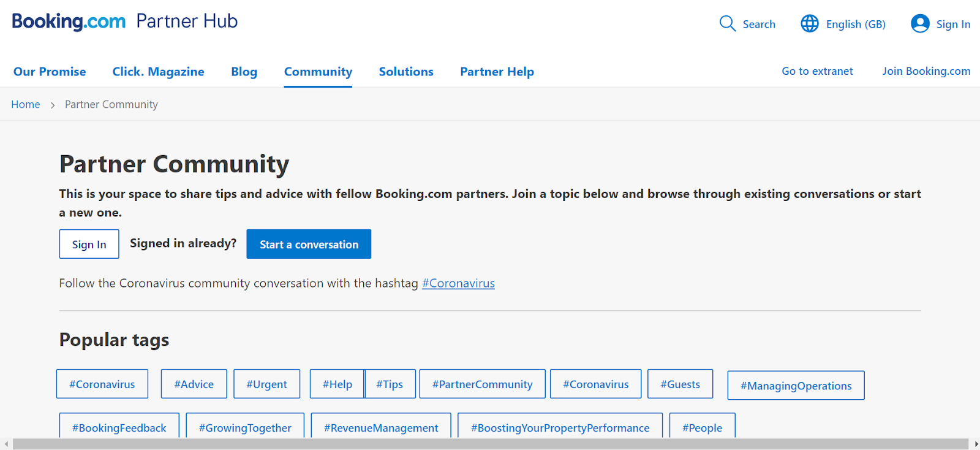Click the globe language icon
The image size is (980, 450).
[810, 24]
